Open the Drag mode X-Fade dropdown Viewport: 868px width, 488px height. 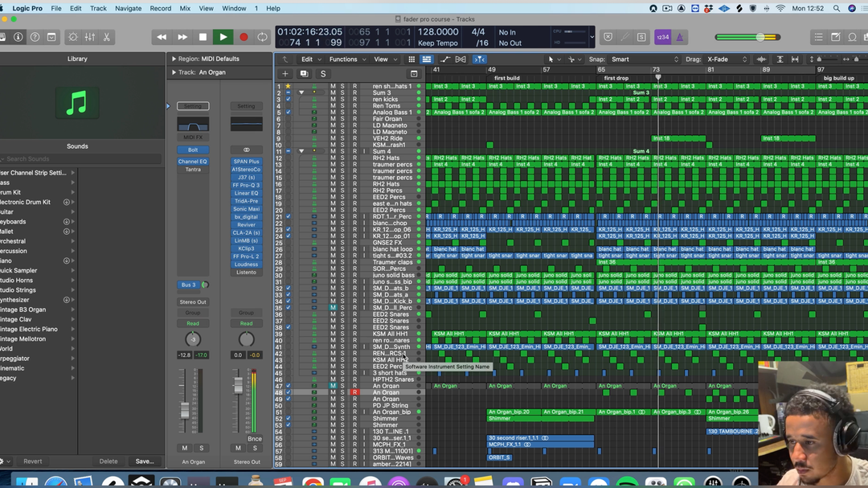727,59
